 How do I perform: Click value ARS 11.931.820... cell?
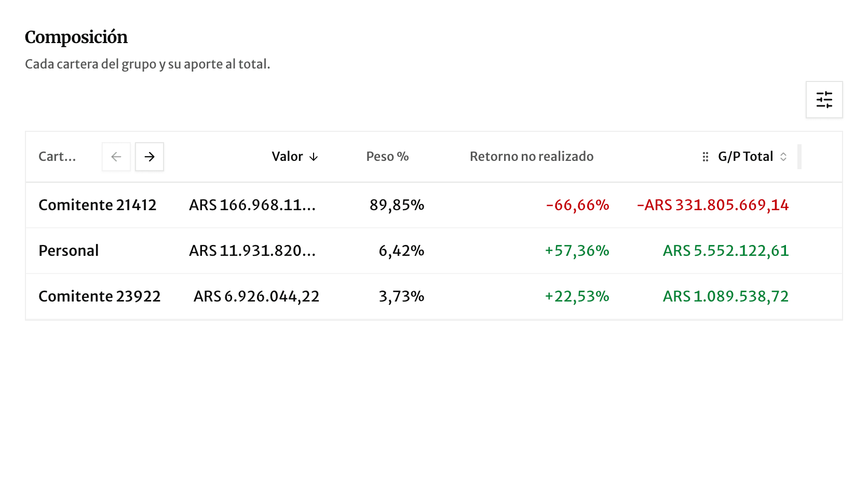(252, 251)
